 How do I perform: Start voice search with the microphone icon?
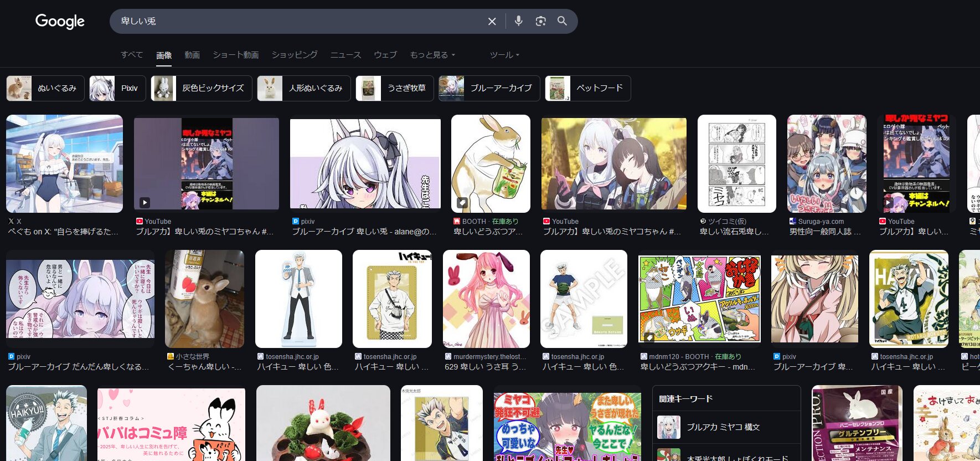(x=518, y=21)
